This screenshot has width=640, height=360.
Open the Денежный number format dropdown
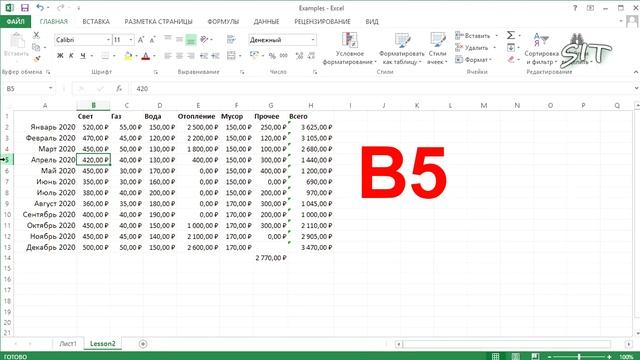[x=313, y=40]
